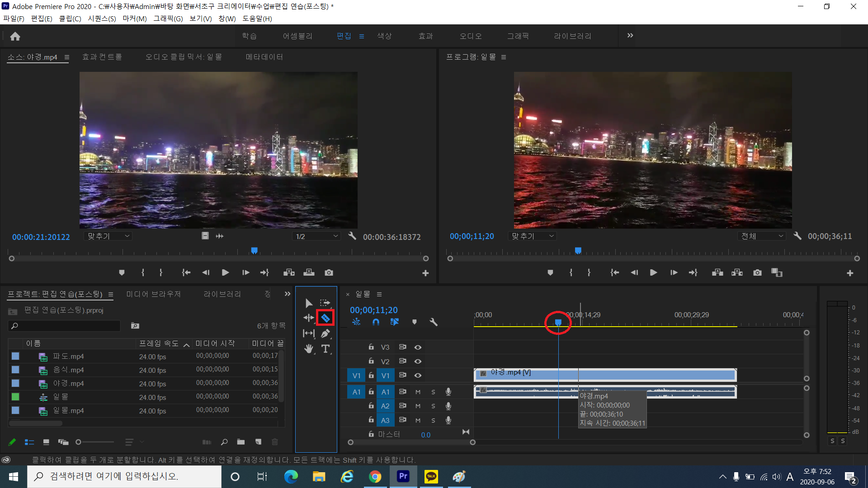Screen dimensions: 868x488
Task: Hide the V1 track output eye
Action: 418,375
